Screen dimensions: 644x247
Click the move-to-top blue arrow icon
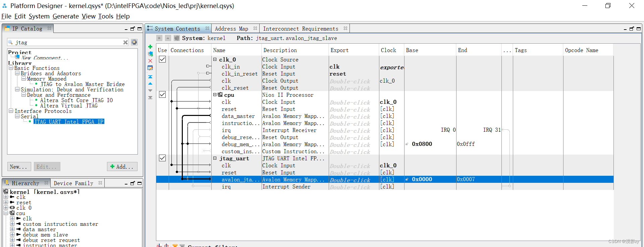coord(150,77)
